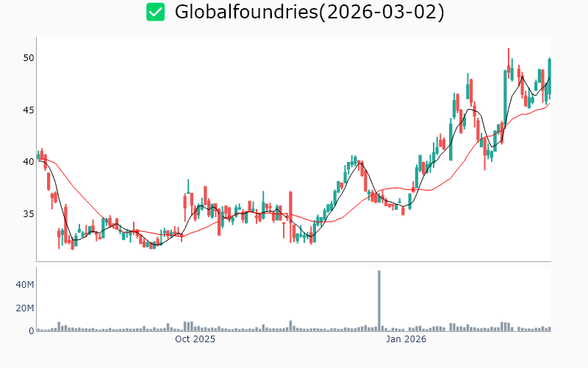Click the leftmost volume bar

[37, 330]
